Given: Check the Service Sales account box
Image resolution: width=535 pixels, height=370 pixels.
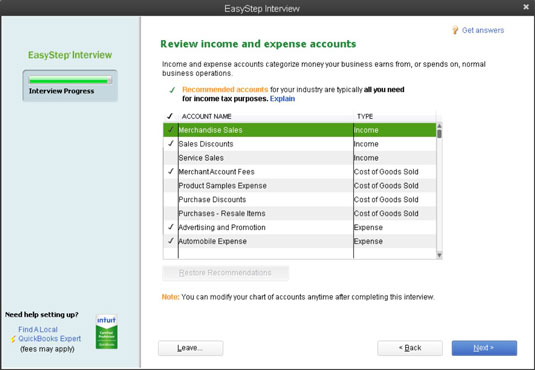Looking at the screenshot, I should (x=171, y=158).
